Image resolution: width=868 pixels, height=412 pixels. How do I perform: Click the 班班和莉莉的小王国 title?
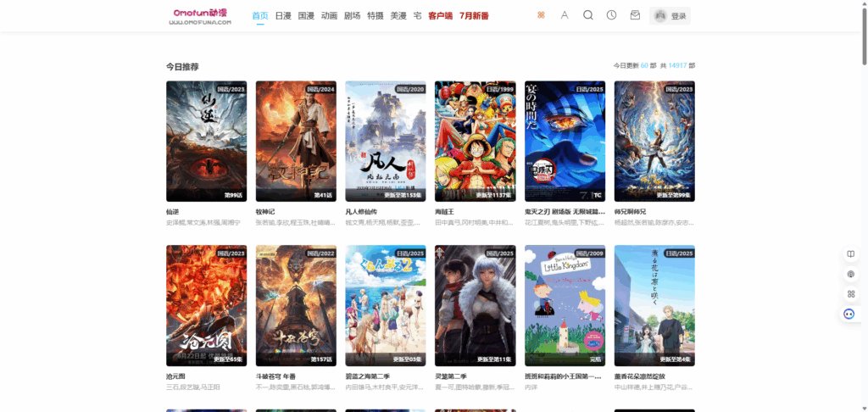click(563, 376)
